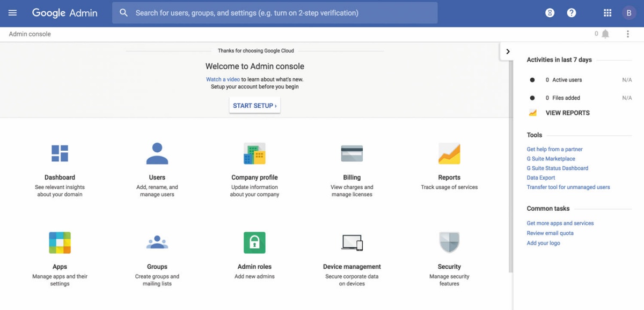Screen dimensions: 644x310
Task: Click 'Create groups and mailing lists' description
Action: pyautogui.click(x=157, y=280)
